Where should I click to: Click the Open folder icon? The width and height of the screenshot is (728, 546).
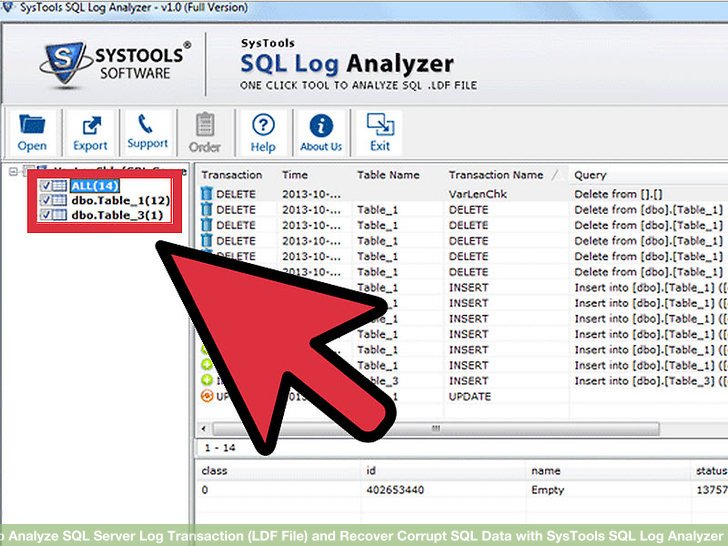pos(32,124)
